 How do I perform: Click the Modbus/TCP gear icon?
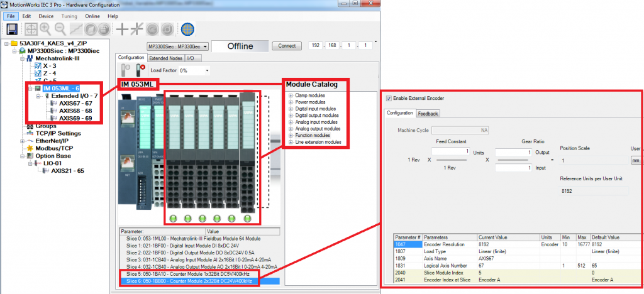(x=30, y=148)
